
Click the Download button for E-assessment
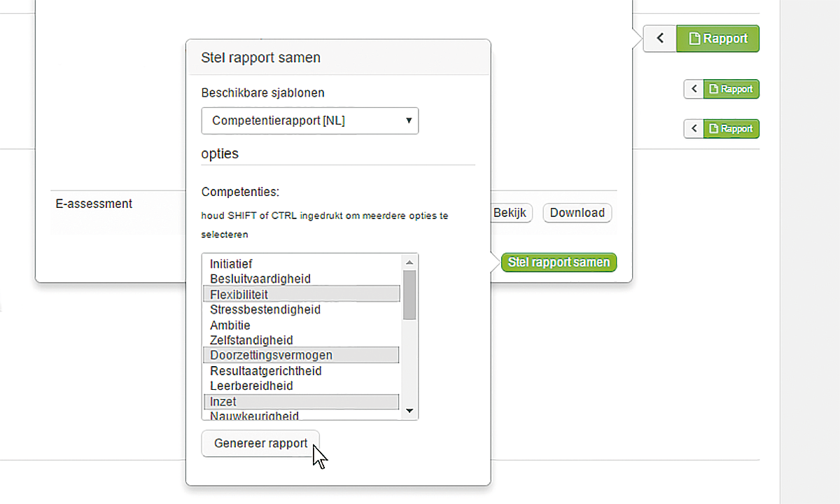[577, 213]
